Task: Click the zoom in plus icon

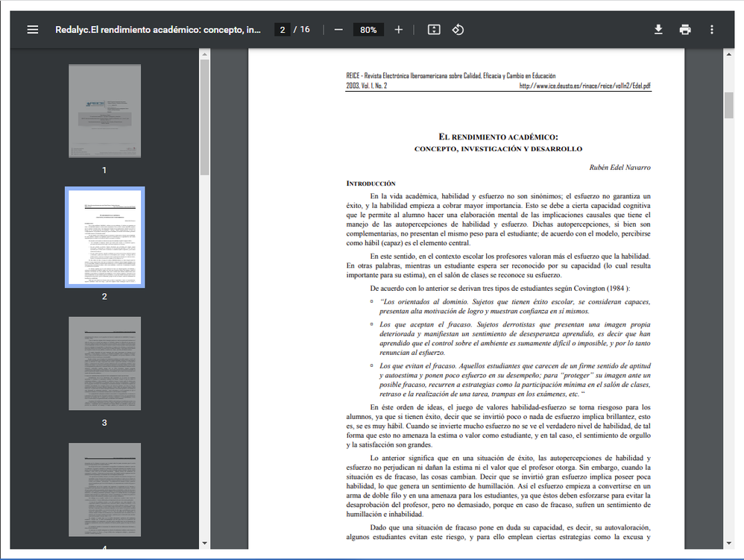Action: coord(399,29)
